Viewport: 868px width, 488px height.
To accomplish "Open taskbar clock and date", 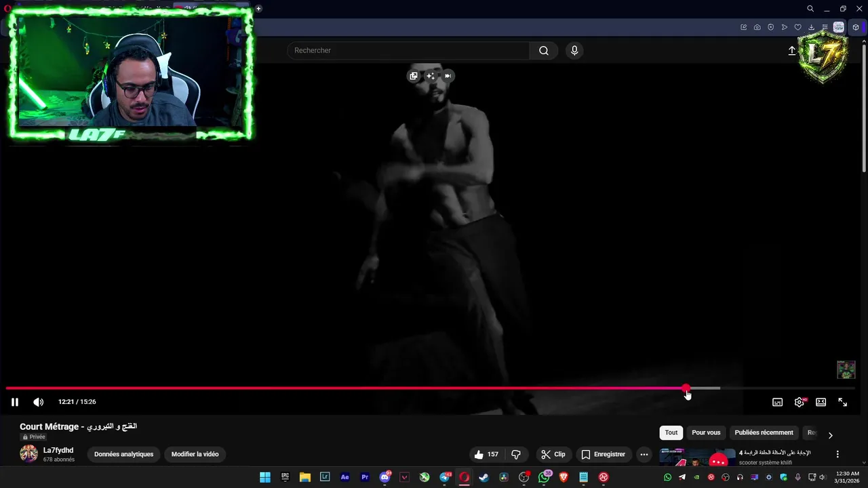I will tap(848, 477).
